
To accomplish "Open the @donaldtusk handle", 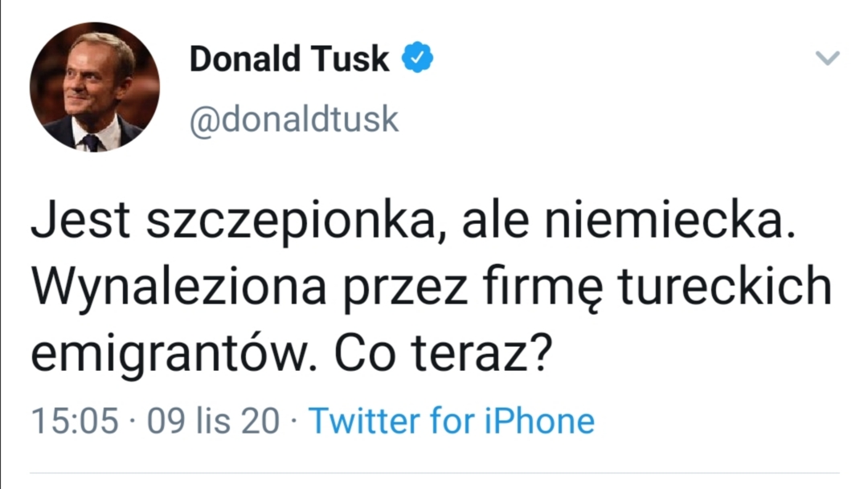I will coord(294,120).
